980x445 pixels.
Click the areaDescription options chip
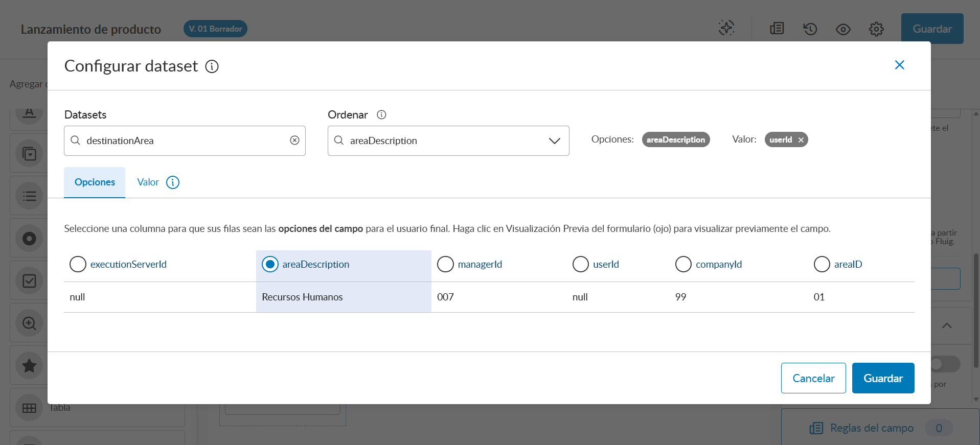tap(675, 140)
